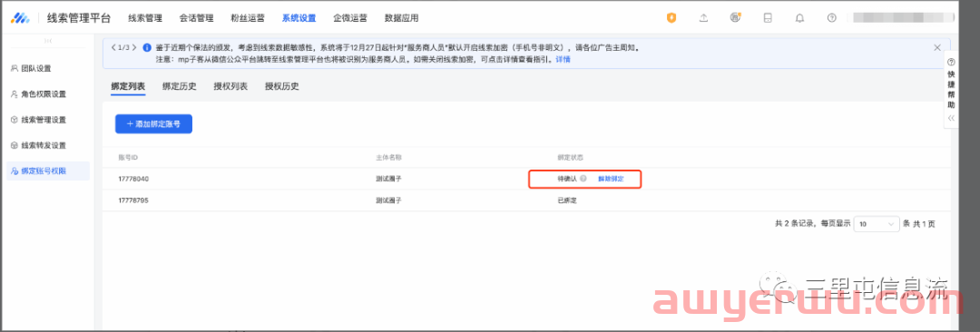This screenshot has height=332, width=980.
Task: Open the 线索管理 top menu
Action: click(x=145, y=18)
